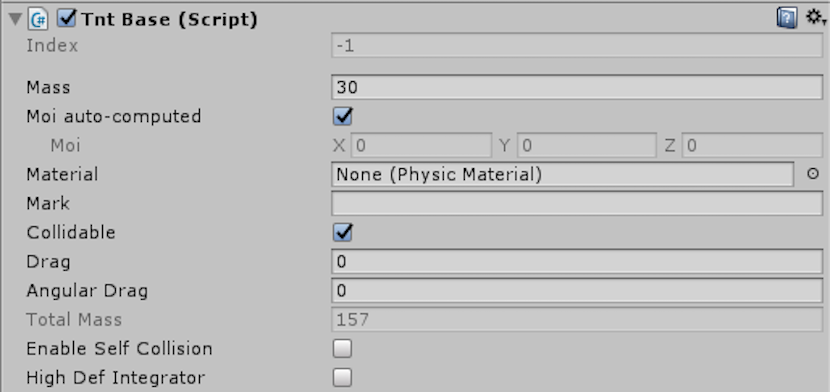Click the Mark text field

(577, 203)
